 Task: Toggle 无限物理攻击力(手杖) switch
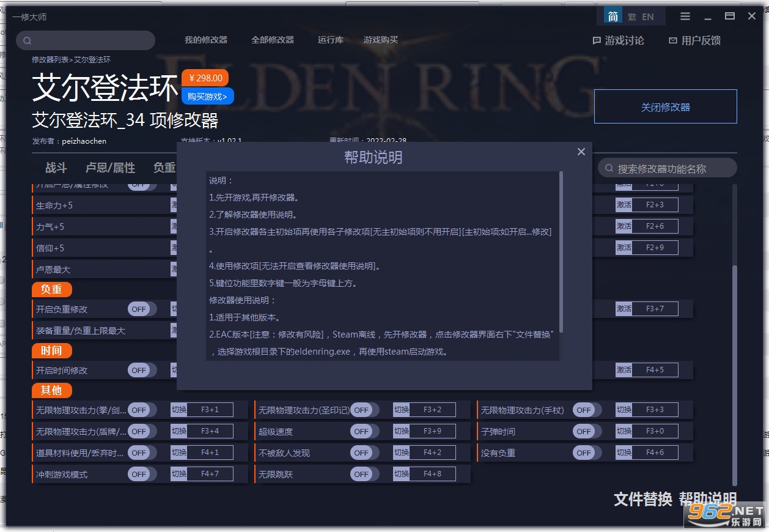tap(587, 410)
